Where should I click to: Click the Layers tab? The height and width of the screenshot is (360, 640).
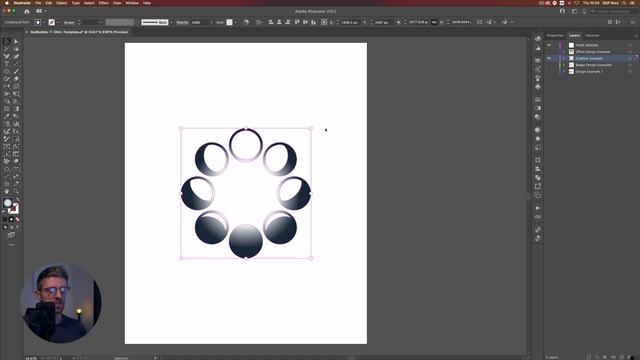coord(574,36)
